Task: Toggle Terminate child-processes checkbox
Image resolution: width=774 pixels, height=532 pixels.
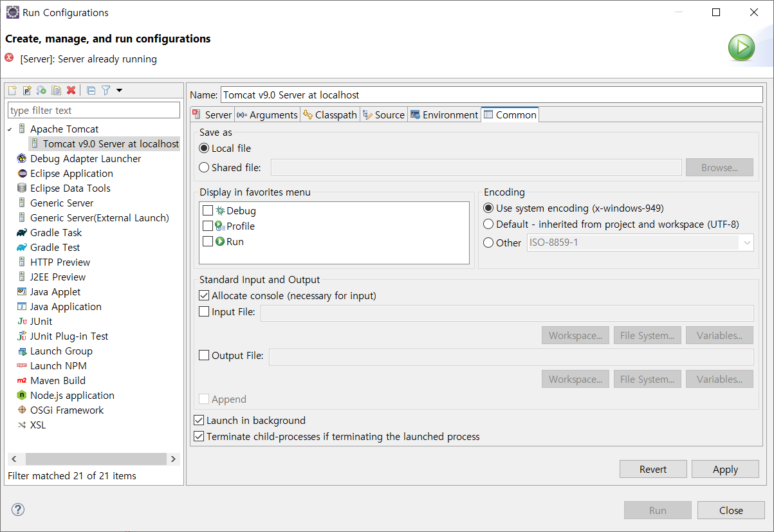Action: [199, 436]
